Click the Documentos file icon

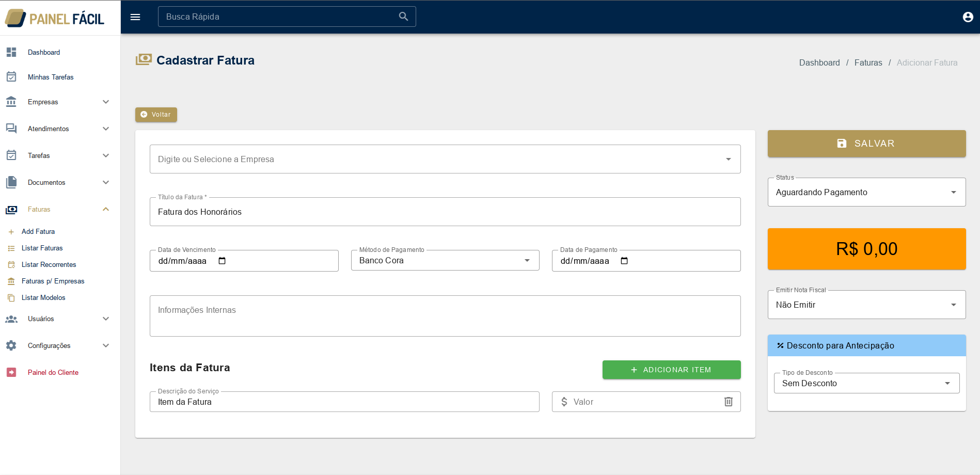point(11,182)
